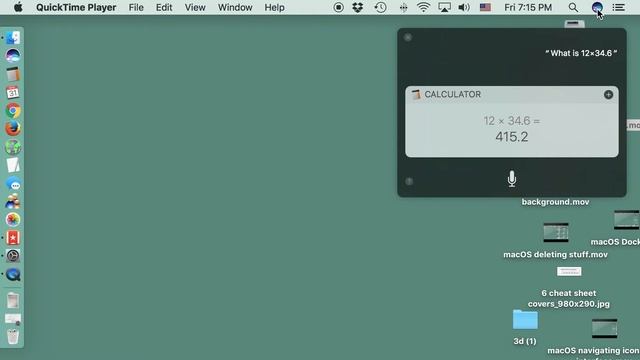
Task: Open Calendar app in the Dock
Action: [13, 92]
